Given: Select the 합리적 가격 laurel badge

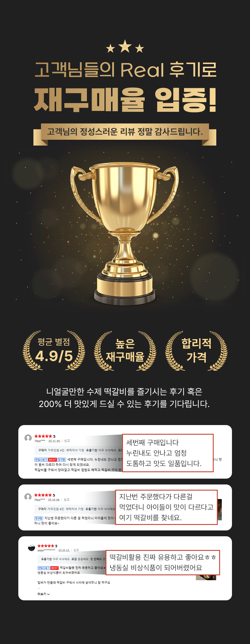Looking at the screenshot, I should click(196, 350).
